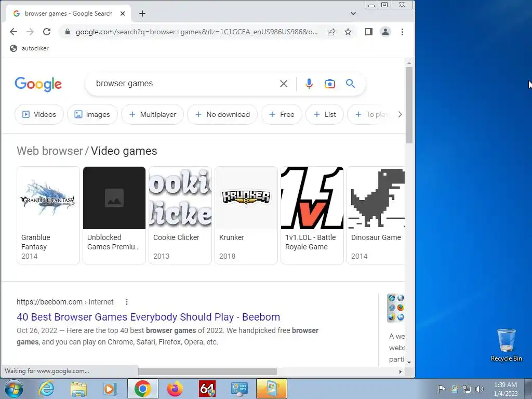Launch Firefox from the taskbar
This screenshot has height=399, width=532.
175,389
